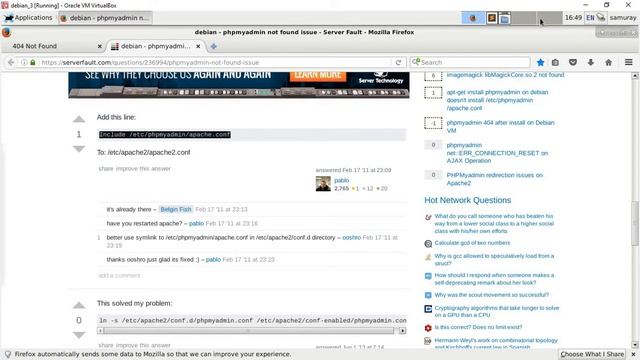Screen dimensions: 640x360
Task: Click the EN keyboard layout indicator
Action: tap(590, 18)
